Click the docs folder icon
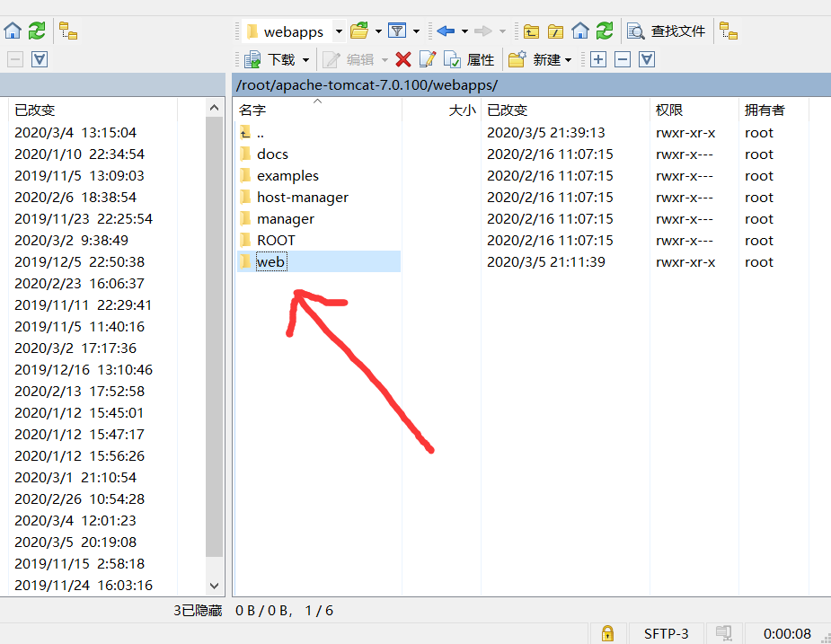Image resolution: width=831 pixels, height=644 pixels. (245, 154)
